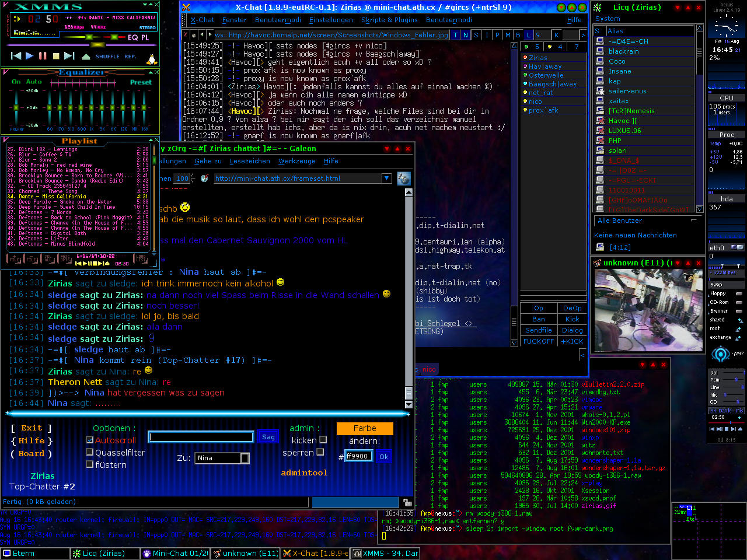The image size is (747, 560).
Task: Click the DeOp button
Action: tap(572, 308)
